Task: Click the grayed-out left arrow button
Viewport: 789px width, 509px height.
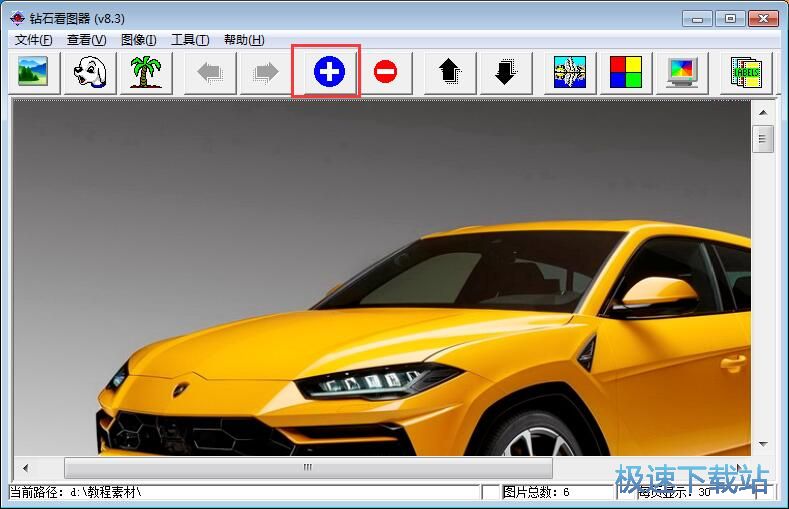Action: coord(210,72)
